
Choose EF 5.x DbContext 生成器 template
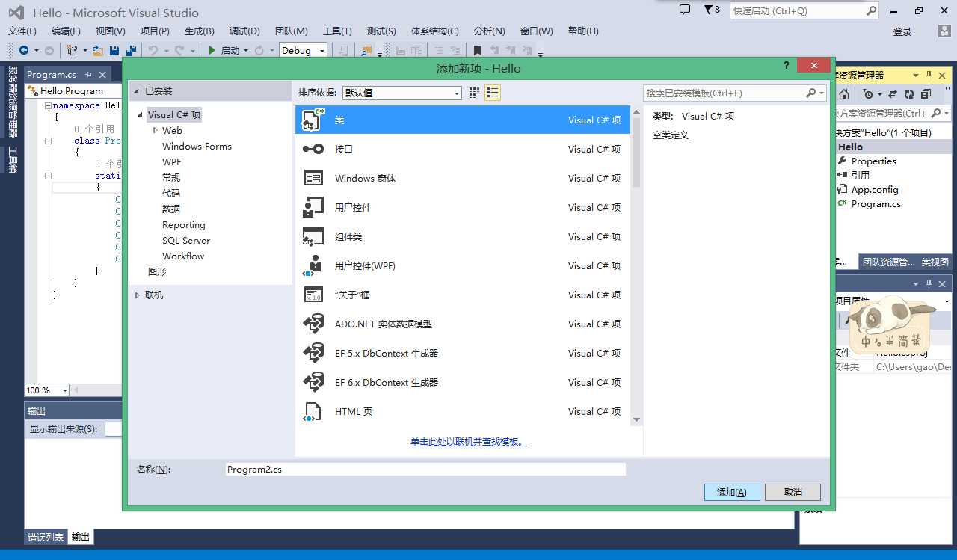click(x=463, y=353)
